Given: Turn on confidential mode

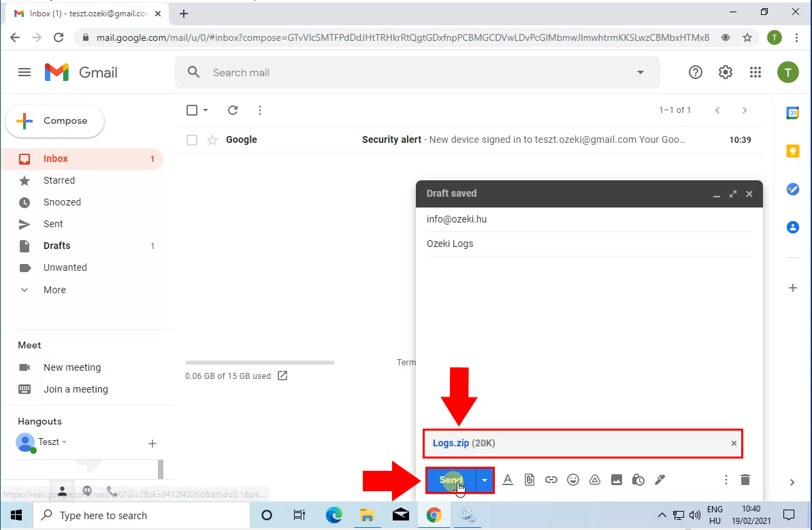Looking at the screenshot, I should click(x=638, y=480).
